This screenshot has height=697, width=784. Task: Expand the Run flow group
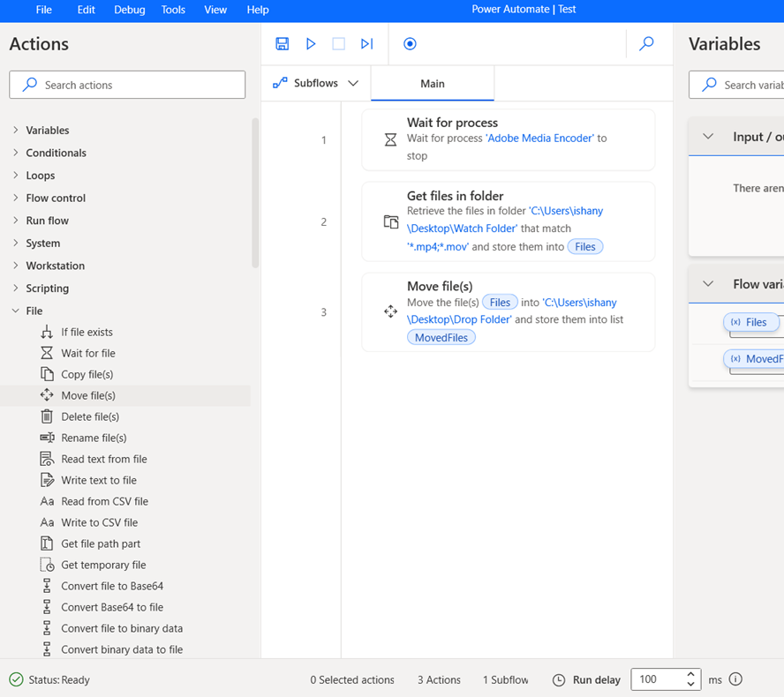(x=16, y=221)
